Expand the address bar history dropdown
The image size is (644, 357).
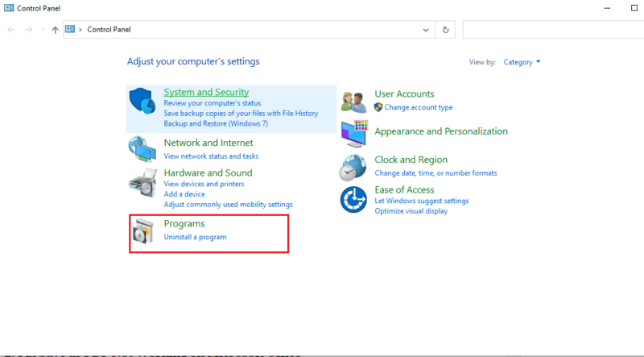[426, 30]
